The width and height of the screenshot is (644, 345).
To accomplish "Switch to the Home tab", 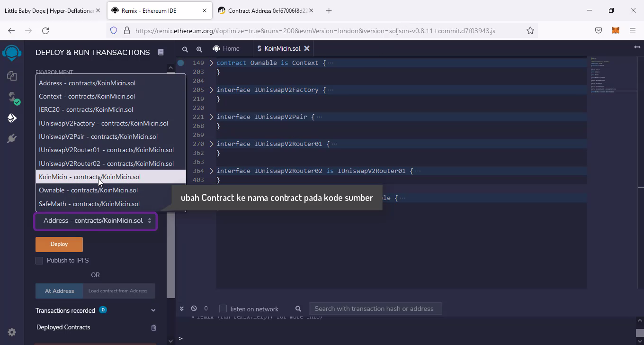I will (226, 48).
